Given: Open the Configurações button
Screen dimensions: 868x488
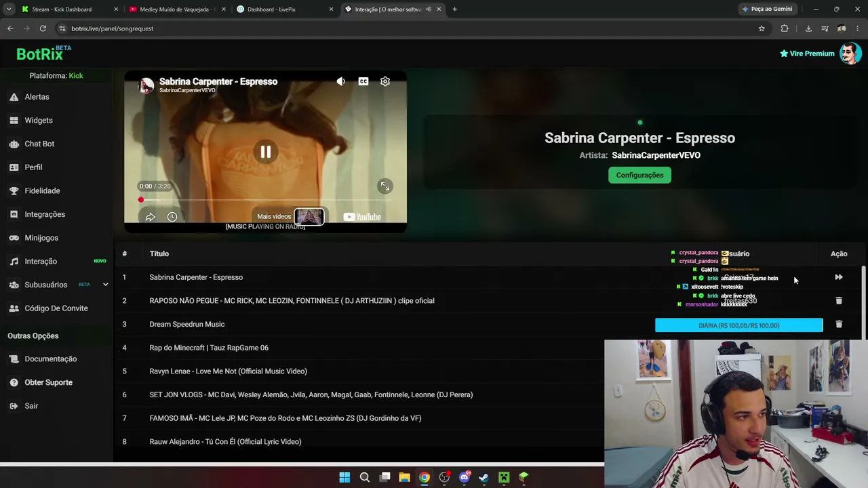Looking at the screenshot, I should pos(639,175).
